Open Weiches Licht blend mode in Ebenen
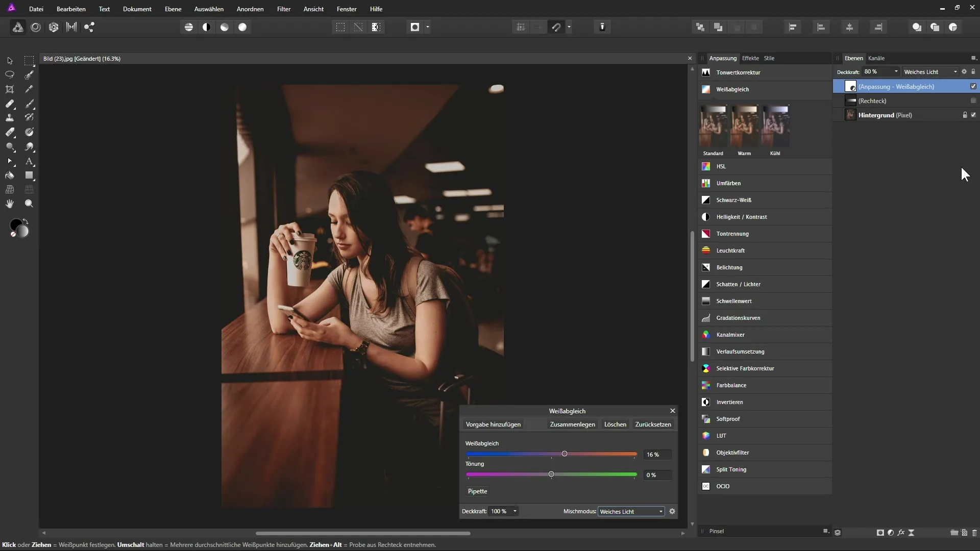980x551 pixels. coord(930,72)
